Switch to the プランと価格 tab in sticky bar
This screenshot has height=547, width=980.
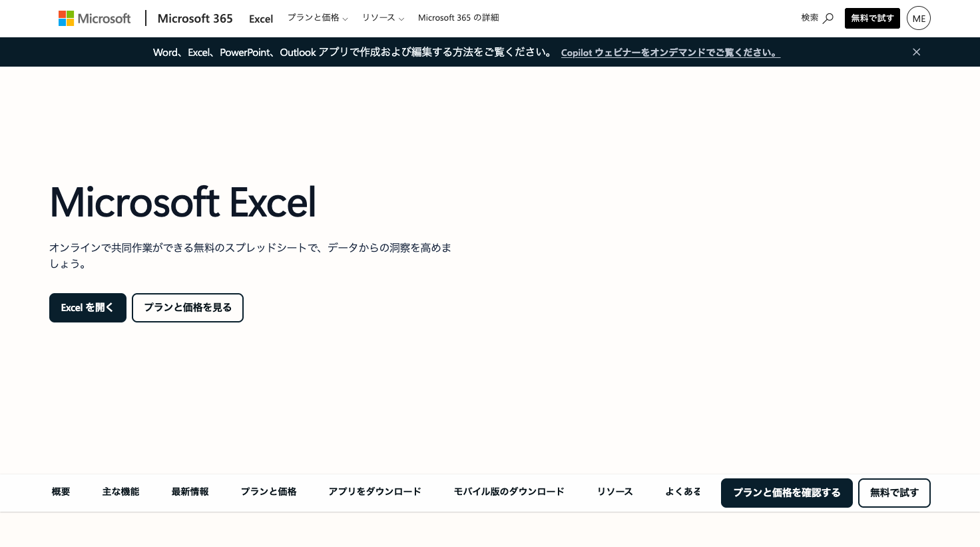pyautogui.click(x=268, y=492)
